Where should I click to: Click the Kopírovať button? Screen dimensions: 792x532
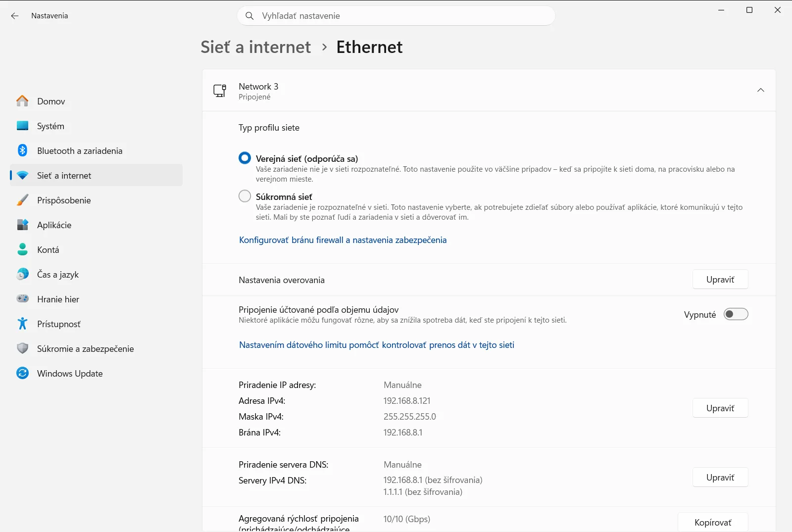(x=713, y=522)
